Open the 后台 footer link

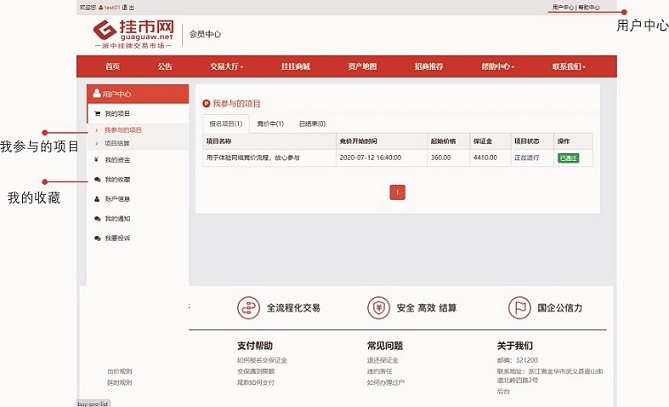503,391
